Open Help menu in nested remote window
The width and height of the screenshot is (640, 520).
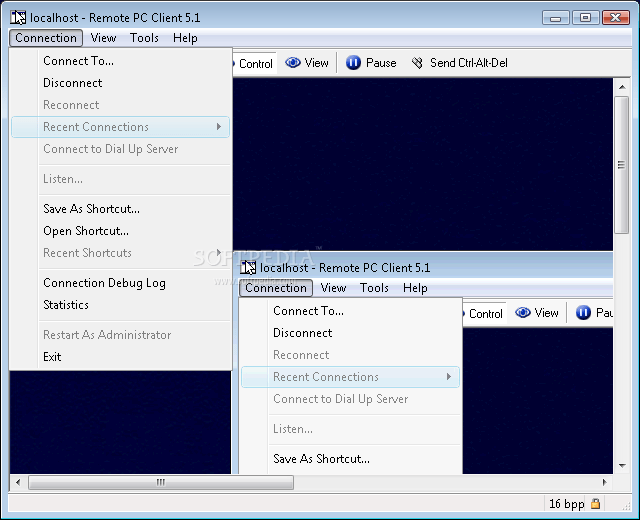coord(415,288)
